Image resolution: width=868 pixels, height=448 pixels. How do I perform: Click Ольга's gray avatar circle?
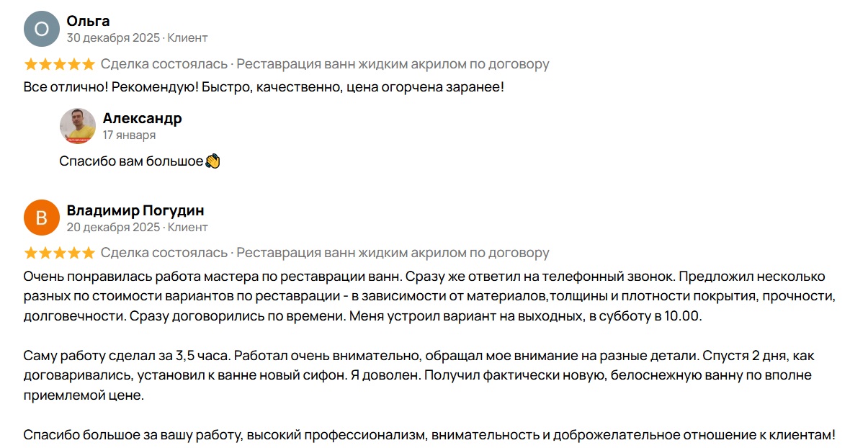click(x=41, y=29)
